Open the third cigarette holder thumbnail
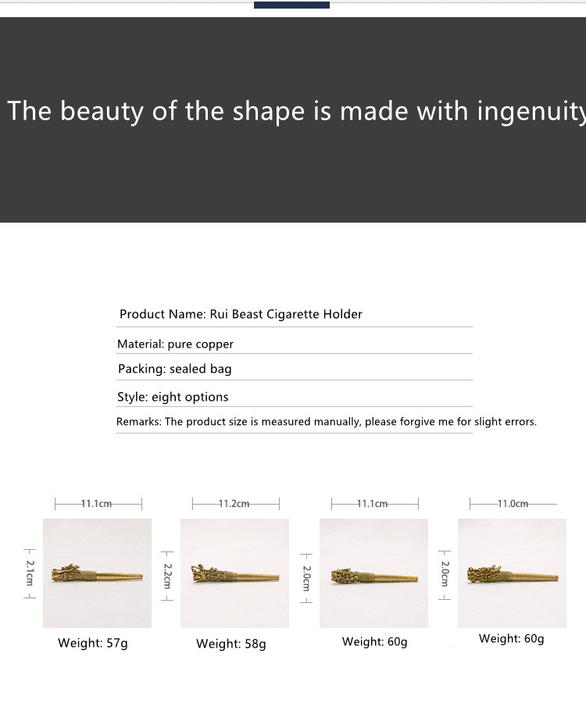The height and width of the screenshot is (728, 586). 373,573
